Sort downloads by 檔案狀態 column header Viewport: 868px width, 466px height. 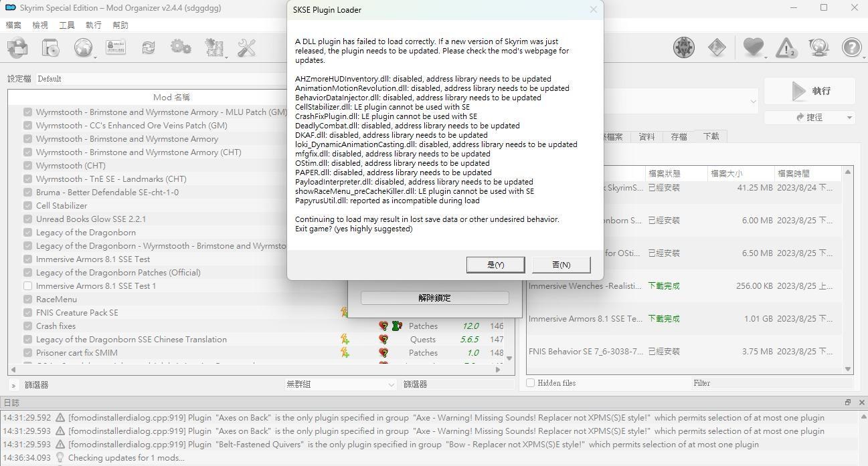(676, 173)
